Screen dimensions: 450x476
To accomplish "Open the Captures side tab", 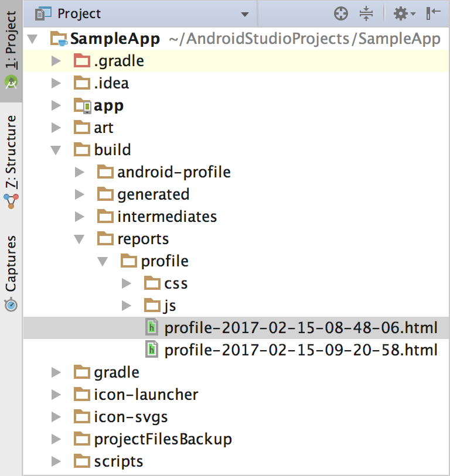I will click(11, 272).
